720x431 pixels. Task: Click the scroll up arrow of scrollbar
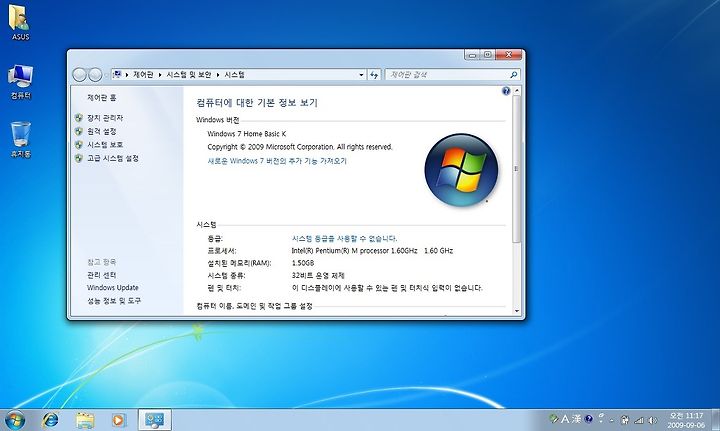coord(517,91)
